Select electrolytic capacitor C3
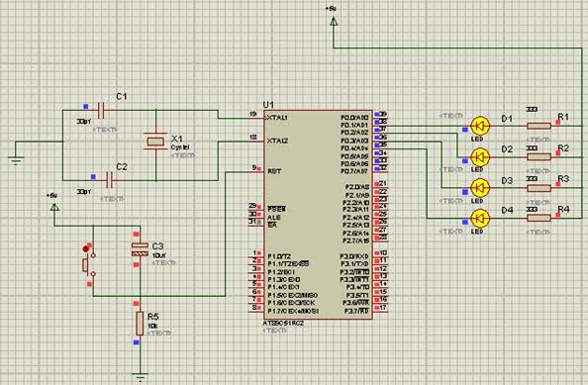The image size is (588, 385). pos(140,249)
